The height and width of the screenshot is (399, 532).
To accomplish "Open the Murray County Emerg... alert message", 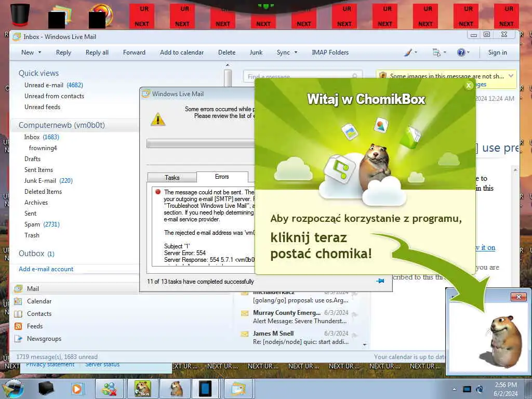I will 301,316.
